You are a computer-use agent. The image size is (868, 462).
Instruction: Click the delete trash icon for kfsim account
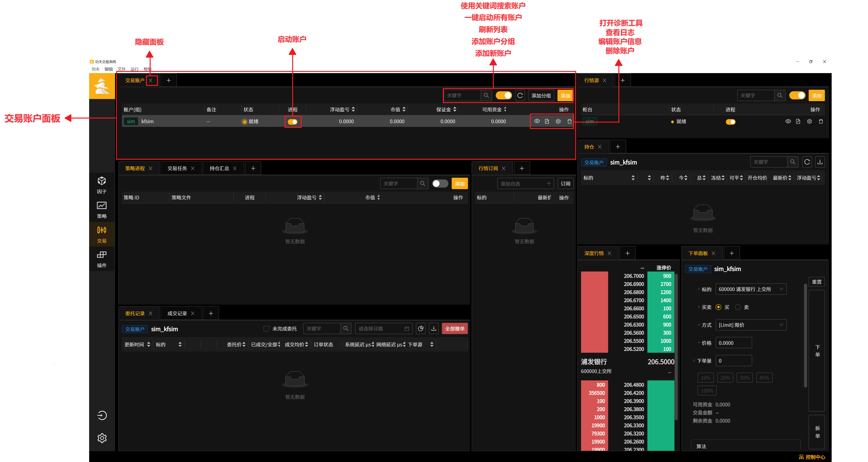tap(569, 121)
